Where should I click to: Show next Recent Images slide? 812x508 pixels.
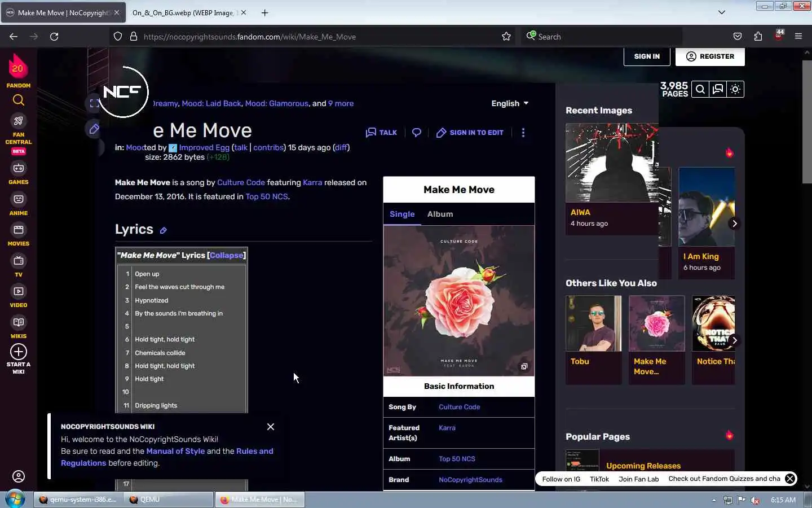tap(734, 224)
